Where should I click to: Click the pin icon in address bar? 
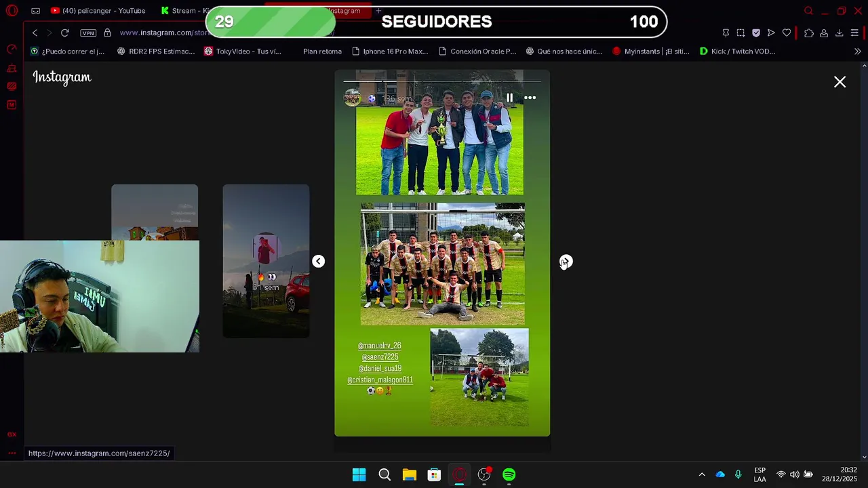pos(726,33)
